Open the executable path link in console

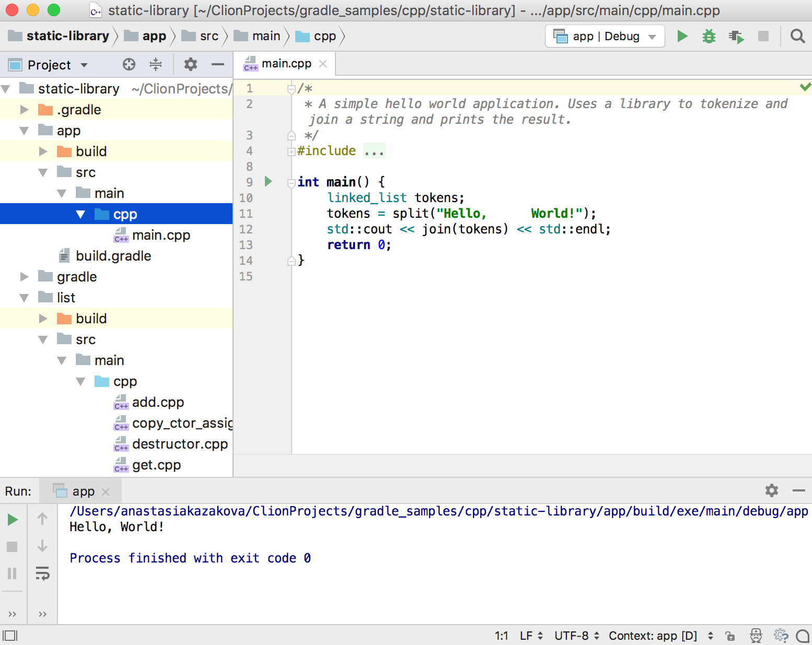439,511
